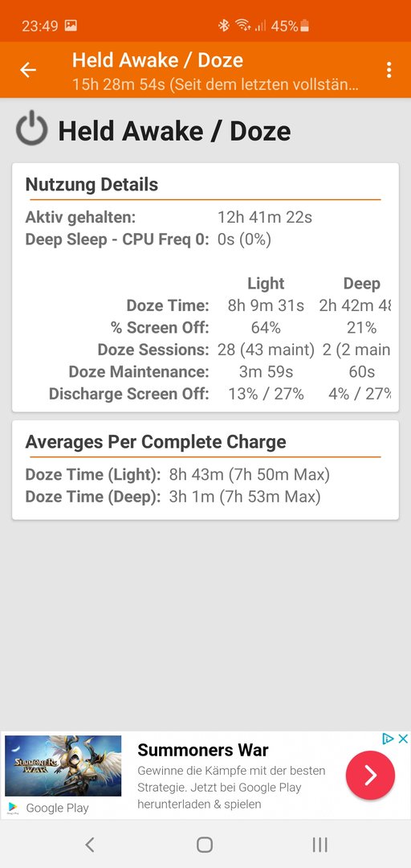The image size is (411, 868).
Task: Tap the back arrow in header
Action: click(x=27, y=70)
